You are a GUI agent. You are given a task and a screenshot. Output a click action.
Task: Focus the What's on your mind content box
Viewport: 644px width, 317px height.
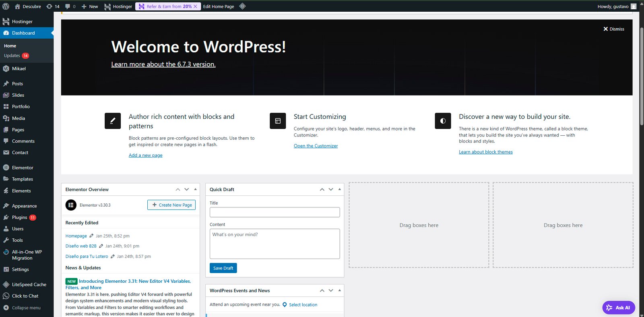coord(275,244)
